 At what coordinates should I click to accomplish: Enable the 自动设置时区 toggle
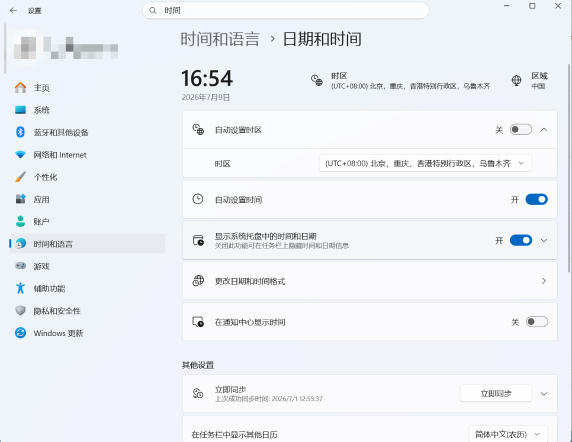click(x=521, y=129)
